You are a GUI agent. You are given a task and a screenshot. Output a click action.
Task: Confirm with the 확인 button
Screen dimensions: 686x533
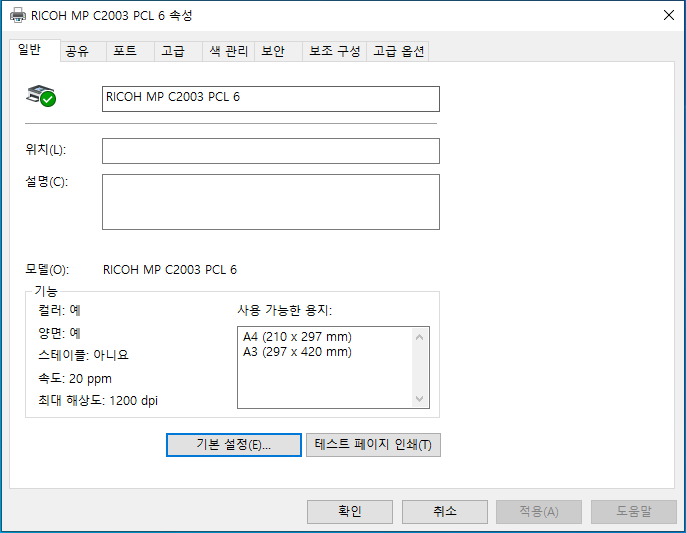350,512
